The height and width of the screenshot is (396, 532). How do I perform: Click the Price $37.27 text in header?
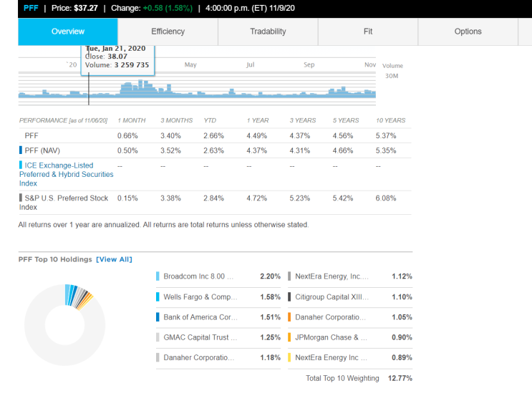tap(74, 8)
